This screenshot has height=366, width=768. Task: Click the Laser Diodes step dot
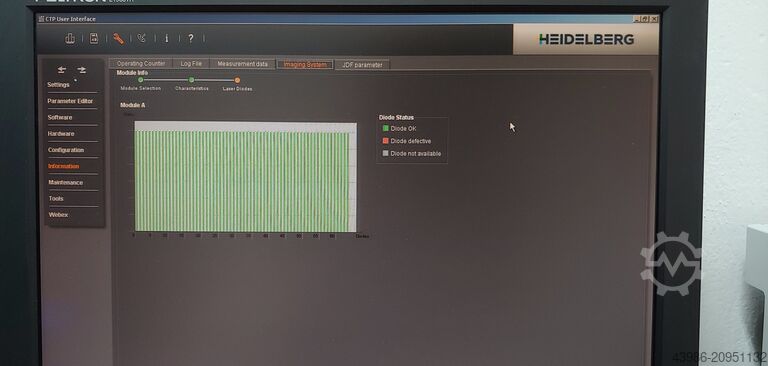click(x=237, y=80)
